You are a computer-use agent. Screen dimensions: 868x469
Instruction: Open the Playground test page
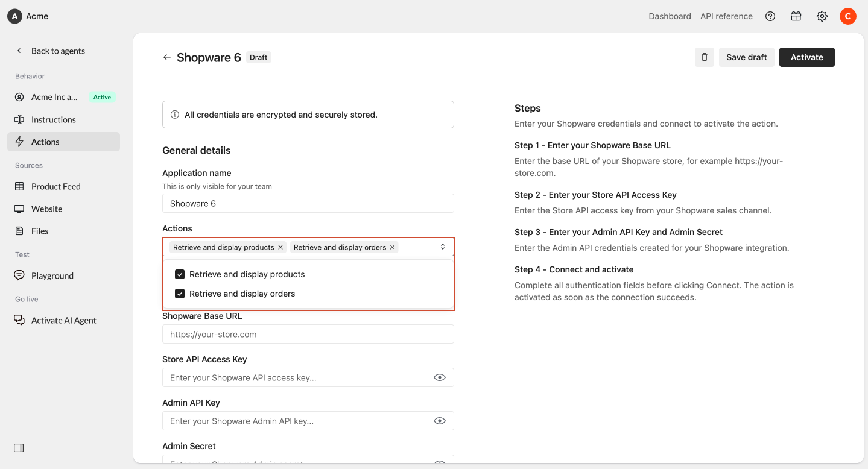[x=63, y=275]
